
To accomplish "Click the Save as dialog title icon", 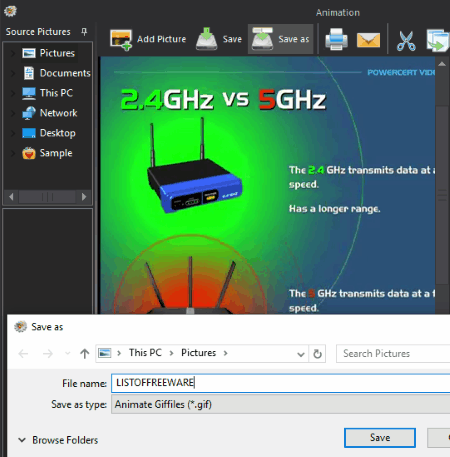I will coord(20,327).
